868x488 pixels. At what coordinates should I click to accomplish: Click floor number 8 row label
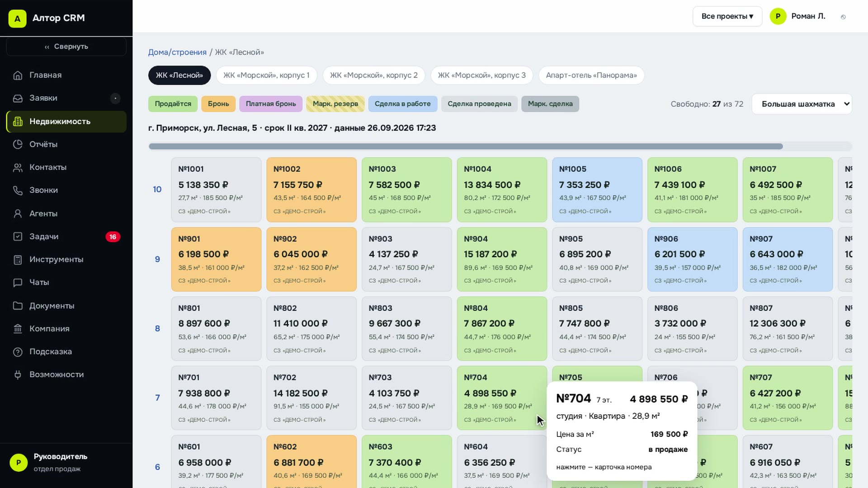pyautogui.click(x=157, y=328)
